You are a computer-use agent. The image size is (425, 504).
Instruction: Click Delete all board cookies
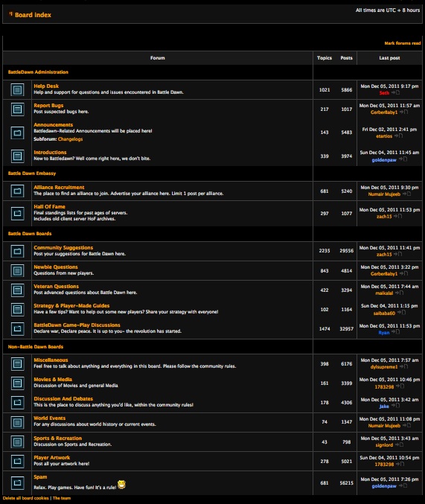[26, 498]
